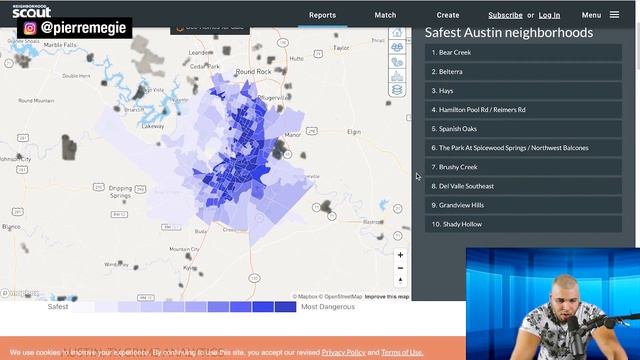This screenshot has width=640, height=360.
Task: Click the Marble Falls map label
Action: 60,45
